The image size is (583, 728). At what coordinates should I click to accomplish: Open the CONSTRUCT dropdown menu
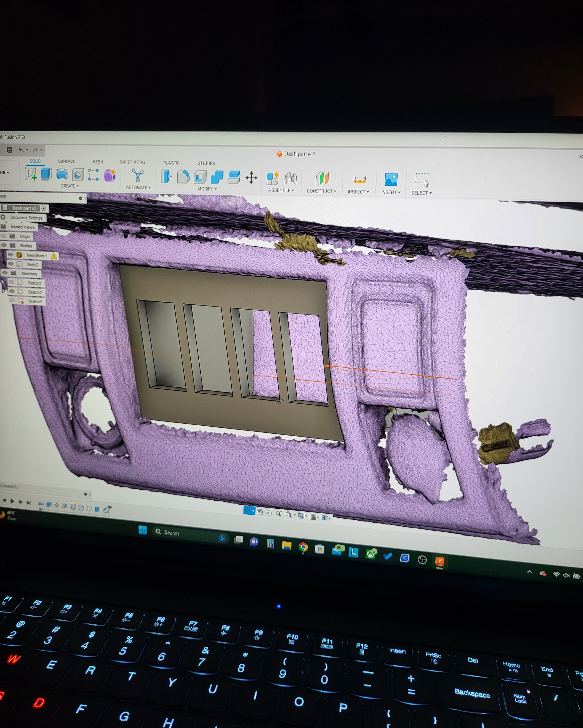click(321, 191)
